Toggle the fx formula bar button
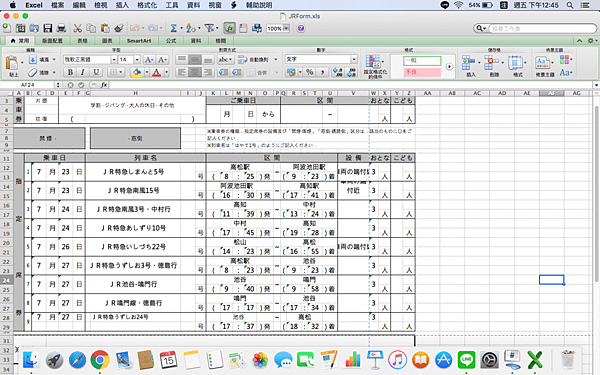This screenshot has height=375, width=600. [x=229, y=28]
